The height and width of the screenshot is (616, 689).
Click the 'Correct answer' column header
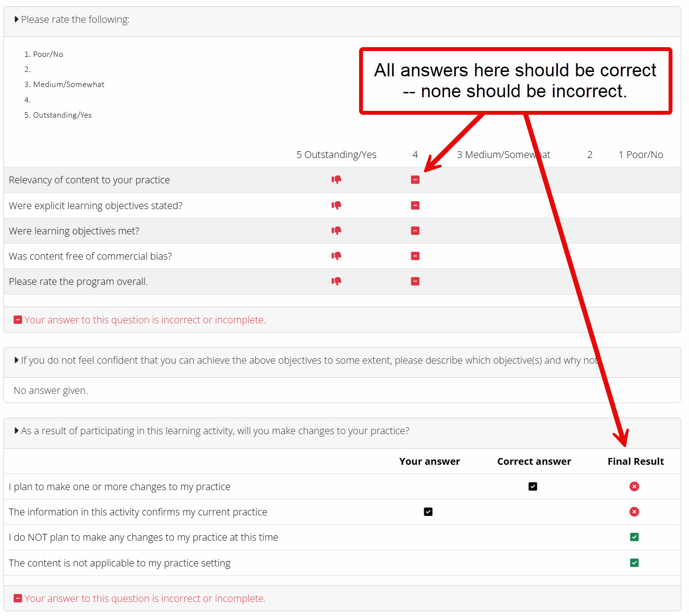click(x=534, y=461)
